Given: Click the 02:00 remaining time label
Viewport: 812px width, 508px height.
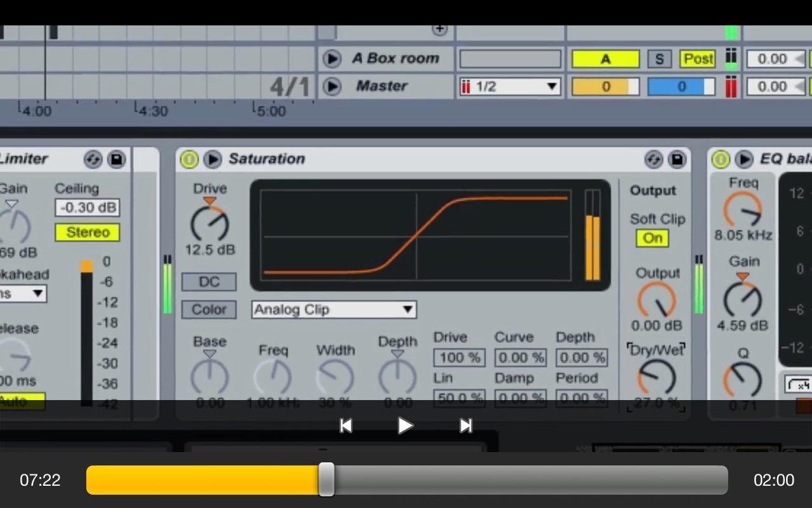Looking at the screenshot, I should tap(774, 480).
